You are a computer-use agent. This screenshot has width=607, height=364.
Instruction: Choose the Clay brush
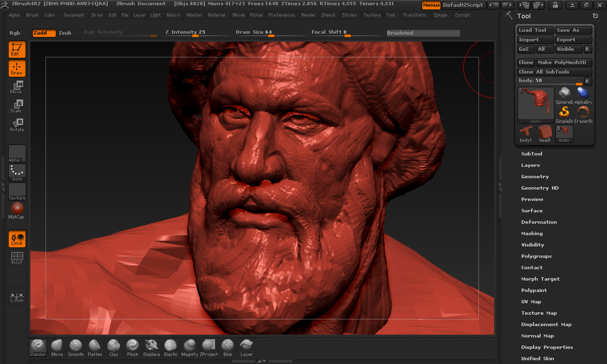click(x=114, y=347)
